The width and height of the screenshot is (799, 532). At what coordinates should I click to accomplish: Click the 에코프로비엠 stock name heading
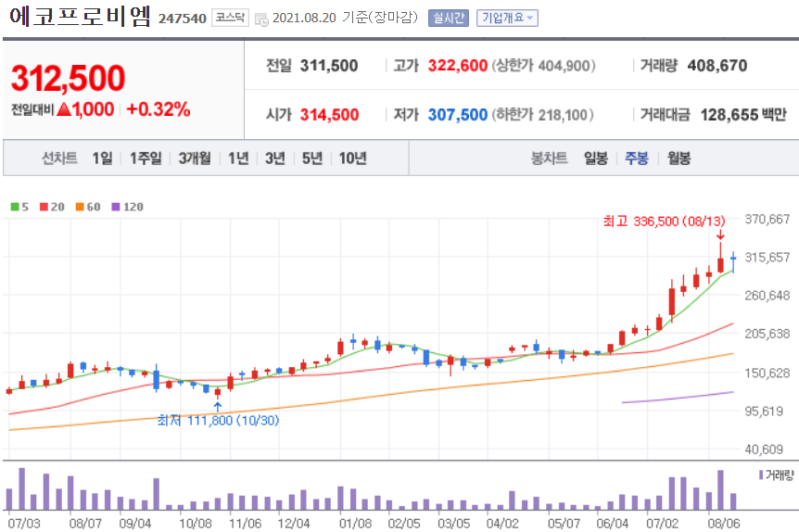point(80,17)
